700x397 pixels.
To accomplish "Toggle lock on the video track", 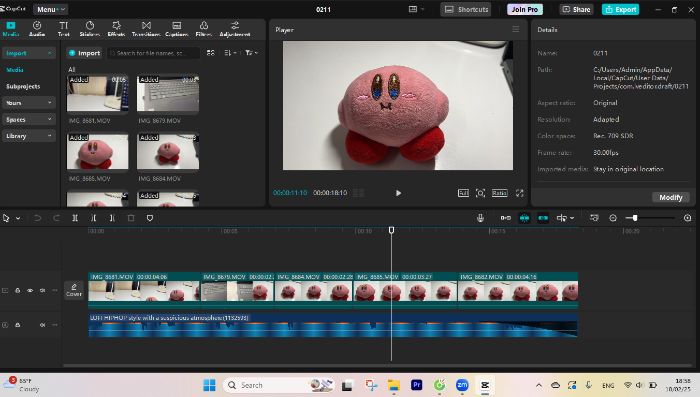I will tap(17, 290).
